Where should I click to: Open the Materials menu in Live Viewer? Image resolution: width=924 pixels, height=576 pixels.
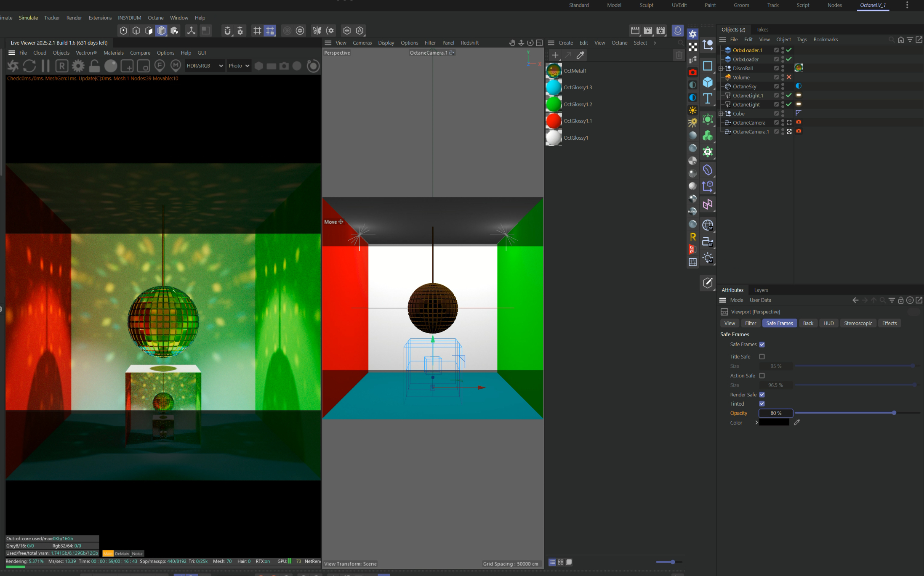pos(113,53)
